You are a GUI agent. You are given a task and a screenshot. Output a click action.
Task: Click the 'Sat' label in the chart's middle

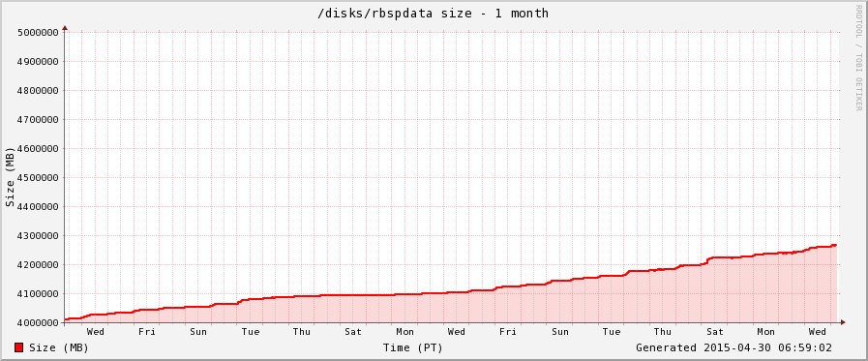coord(353,332)
